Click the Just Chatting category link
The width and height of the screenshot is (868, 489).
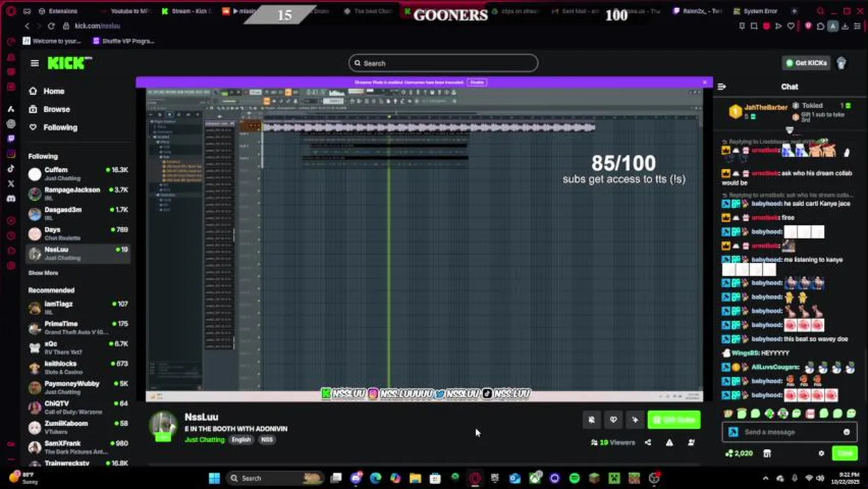click(x=204, y=440)
